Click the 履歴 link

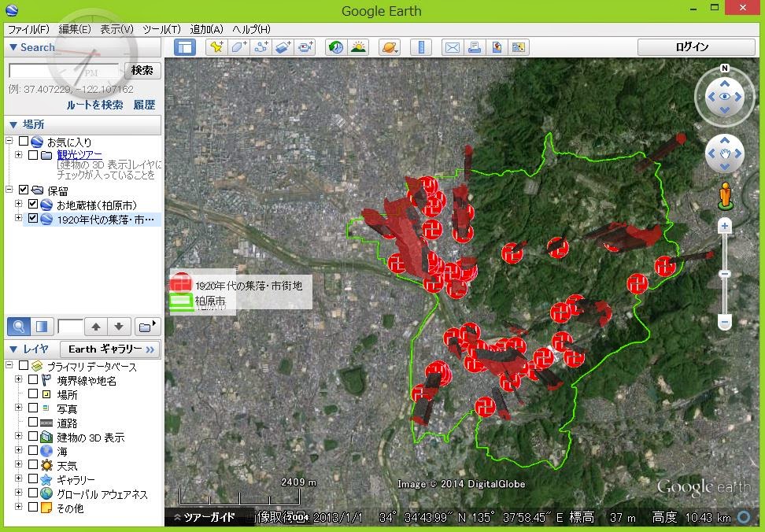pos(144,105)
